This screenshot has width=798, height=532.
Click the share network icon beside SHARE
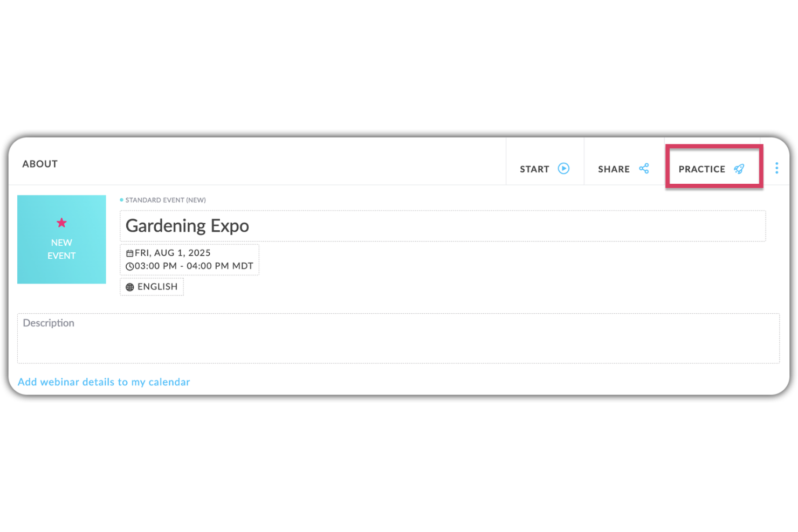[644, 169]
